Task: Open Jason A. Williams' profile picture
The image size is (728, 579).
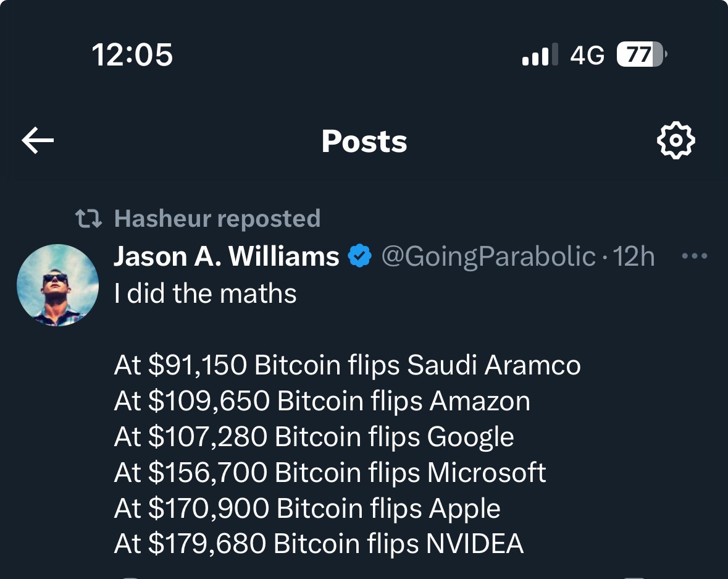Action: click(x=57, y=285)
